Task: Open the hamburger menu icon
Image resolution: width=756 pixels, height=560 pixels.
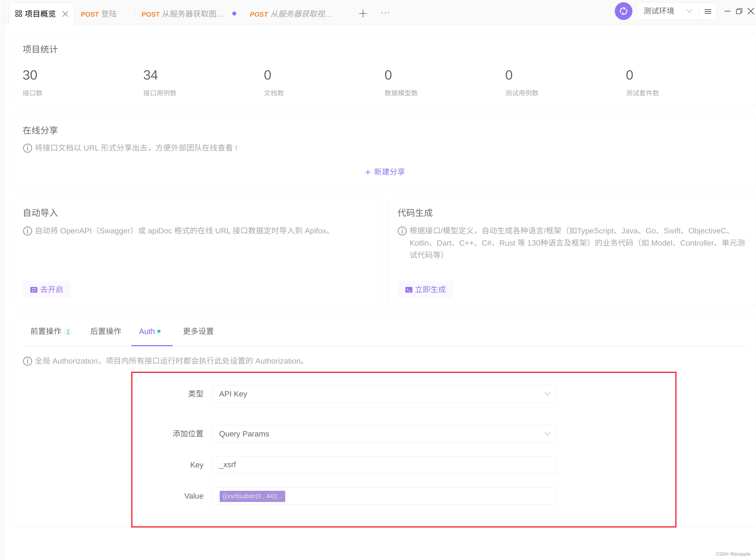Action: pyautogui.click(x=708, y=11)
